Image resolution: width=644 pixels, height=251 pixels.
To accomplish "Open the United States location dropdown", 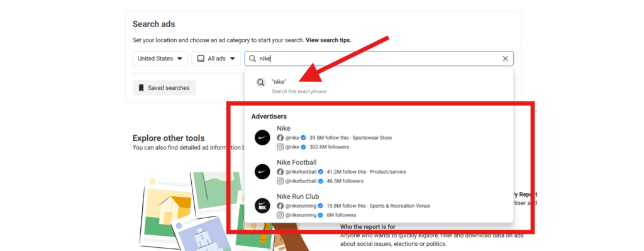I will (x=160, y=59).
